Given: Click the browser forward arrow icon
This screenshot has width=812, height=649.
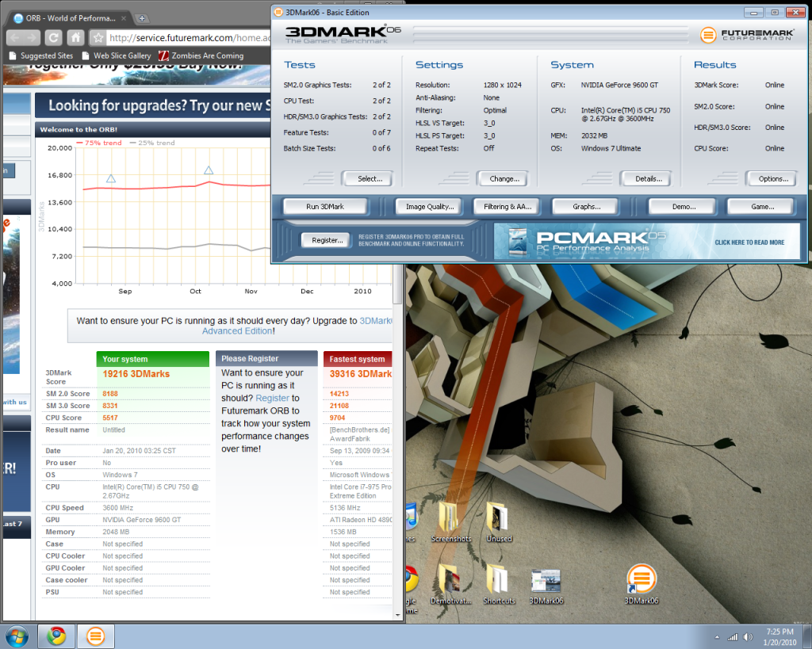Looking at the screenshot, I should [33, 38].
